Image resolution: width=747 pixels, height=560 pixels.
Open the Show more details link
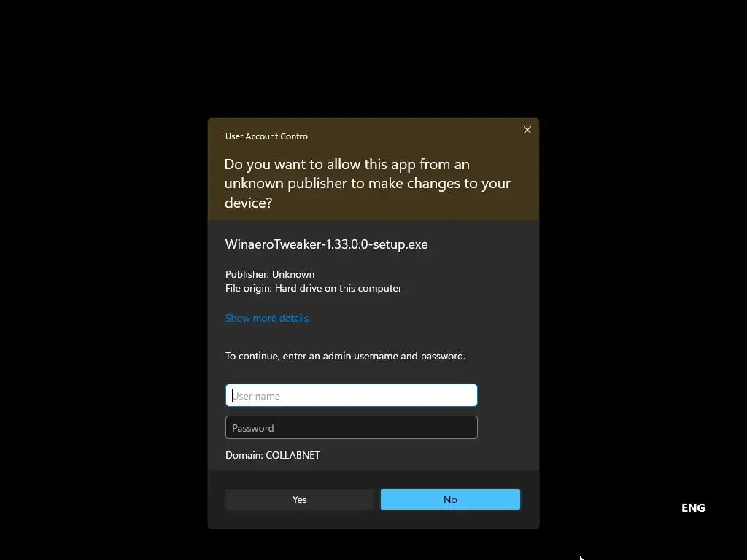[267, 318]
